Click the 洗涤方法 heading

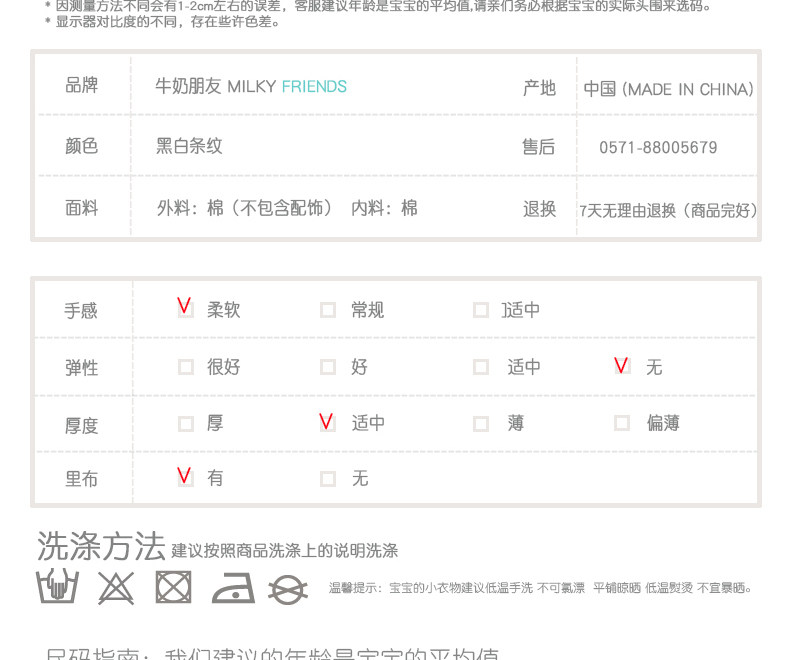[101, 547]
